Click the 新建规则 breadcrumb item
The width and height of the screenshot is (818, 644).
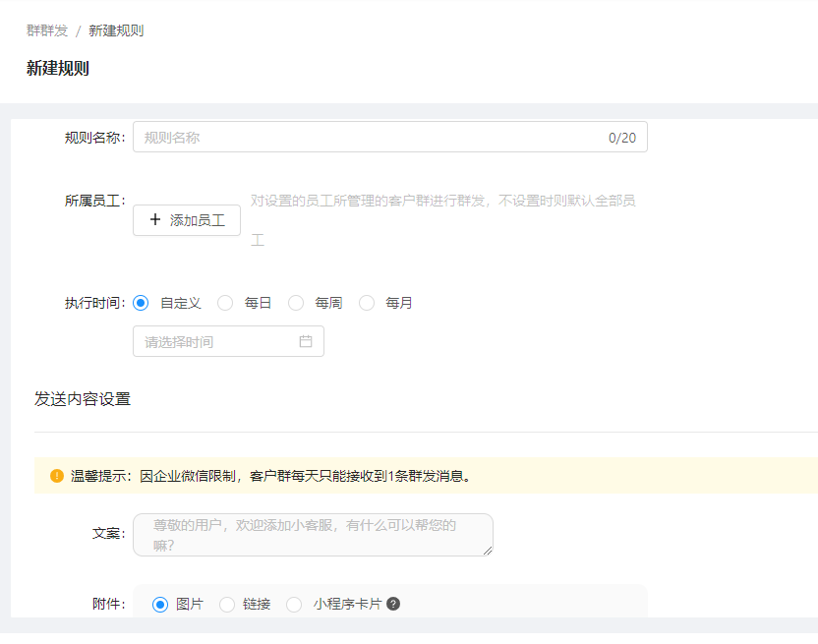[x=116, y=29]
